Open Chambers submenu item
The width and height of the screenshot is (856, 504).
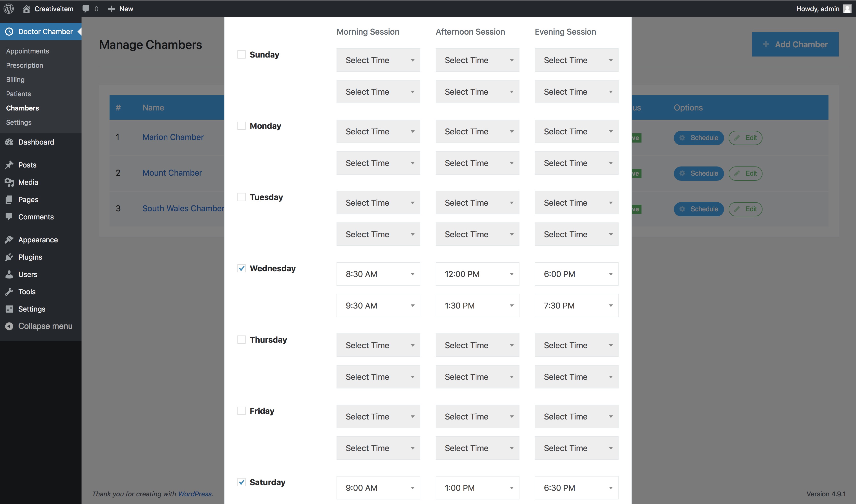pyautogui.click(x=22, y=108)
